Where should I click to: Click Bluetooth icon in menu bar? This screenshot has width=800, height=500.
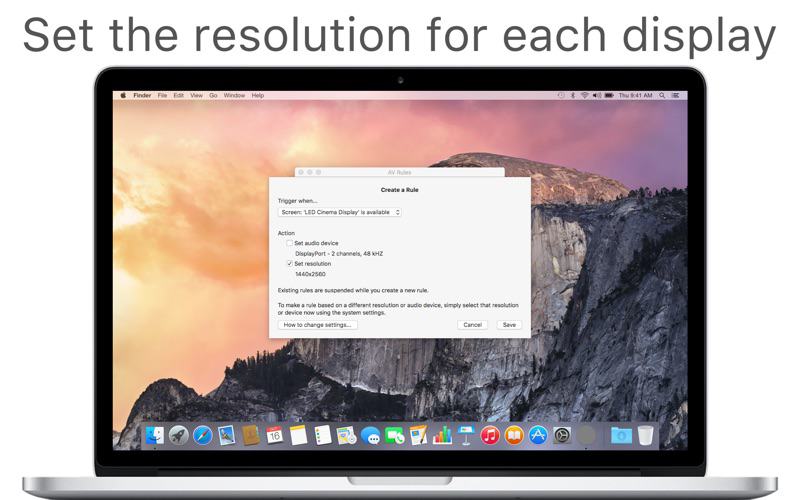click(x=572, y=95)
